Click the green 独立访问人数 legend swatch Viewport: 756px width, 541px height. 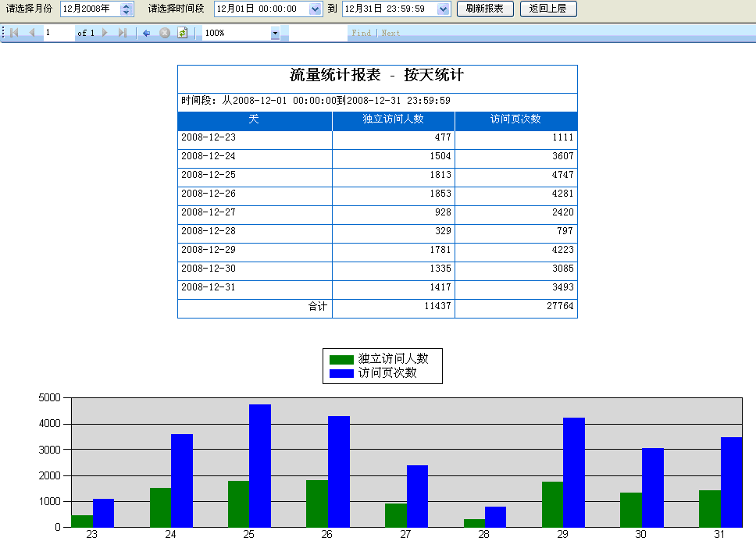pyautogui.click(x=341, y=359)
